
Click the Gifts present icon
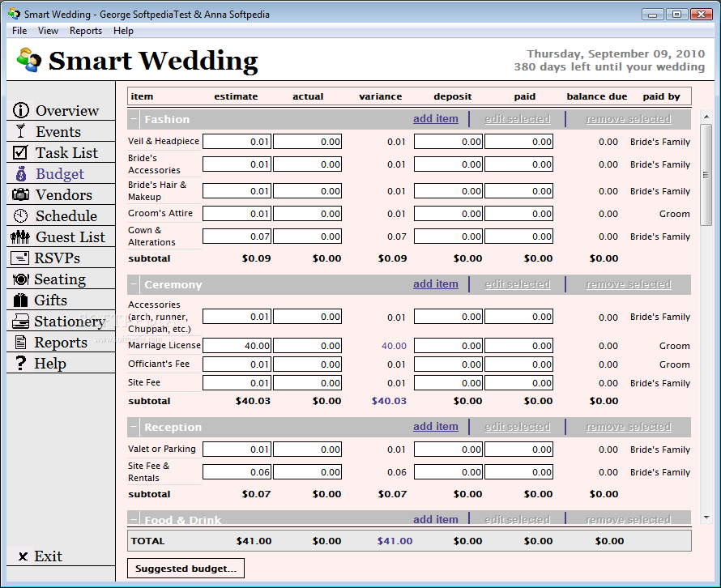pos(21,300)
